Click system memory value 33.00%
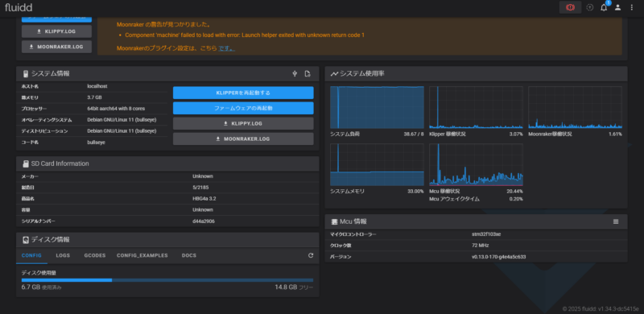The height and width of the screenshot is (314, 644). coord(415,191)
